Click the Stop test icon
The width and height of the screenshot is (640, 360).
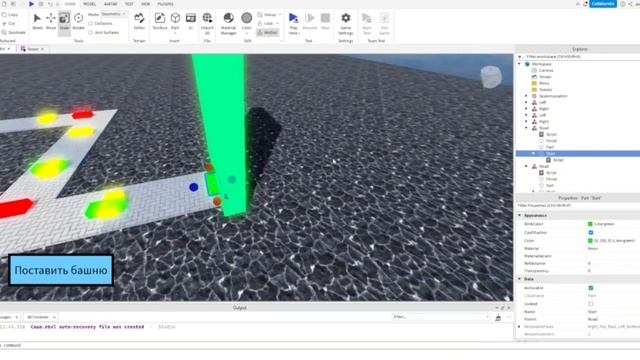click(325, 18)
